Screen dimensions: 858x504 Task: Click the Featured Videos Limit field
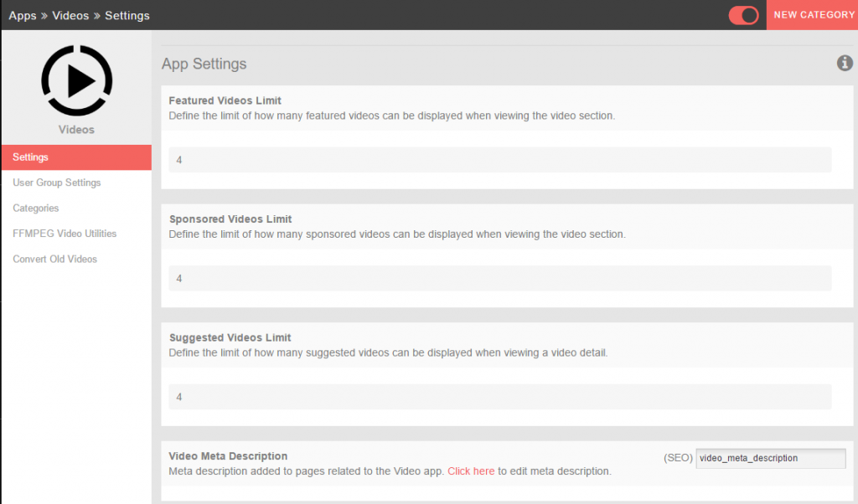(x=500, y=160)
